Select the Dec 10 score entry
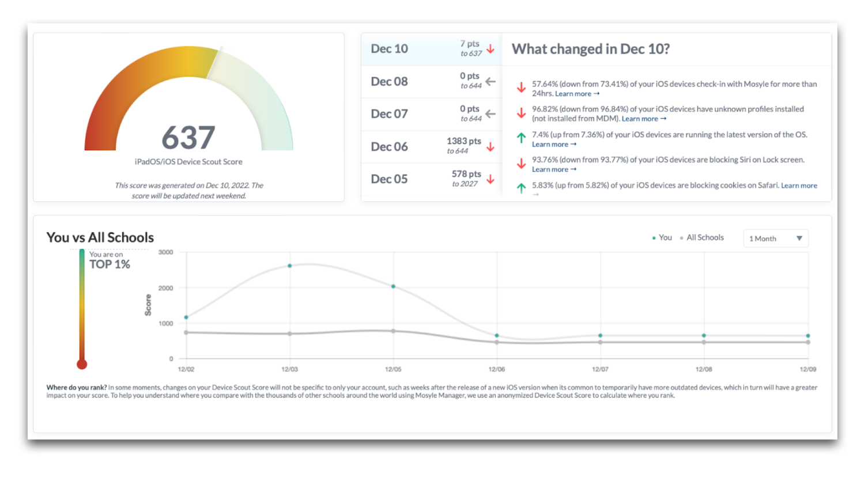Image resolution: width=868 pixels, height=485 pixels. 390,49
